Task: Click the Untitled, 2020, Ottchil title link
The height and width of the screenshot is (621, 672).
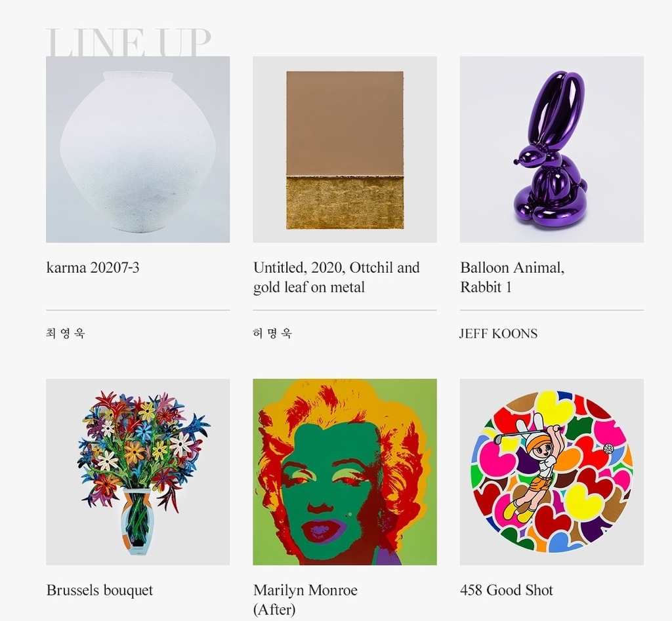Action: [x=337, y=277]
